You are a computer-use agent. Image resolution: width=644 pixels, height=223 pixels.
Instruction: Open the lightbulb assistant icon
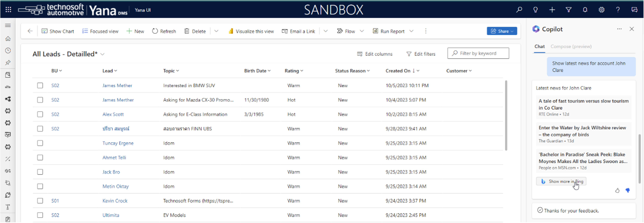[535, 10]
